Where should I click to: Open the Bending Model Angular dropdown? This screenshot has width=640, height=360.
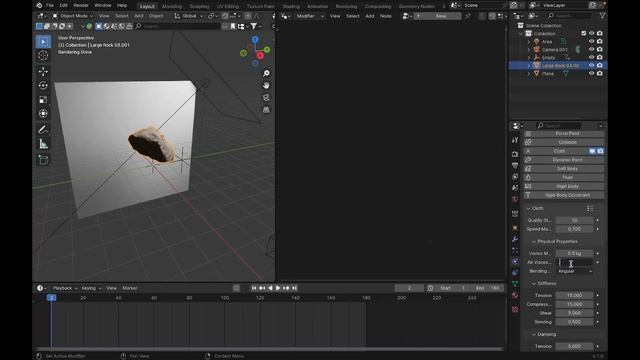tap(574, 271)
